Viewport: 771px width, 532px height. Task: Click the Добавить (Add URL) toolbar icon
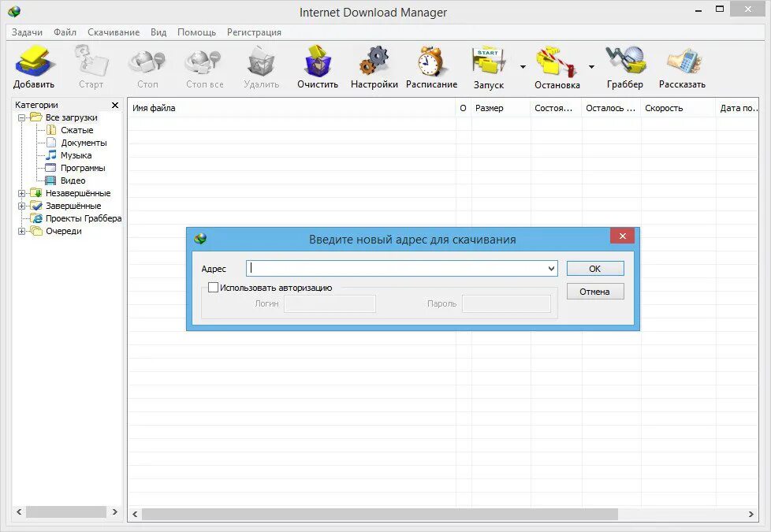point(33,61)
